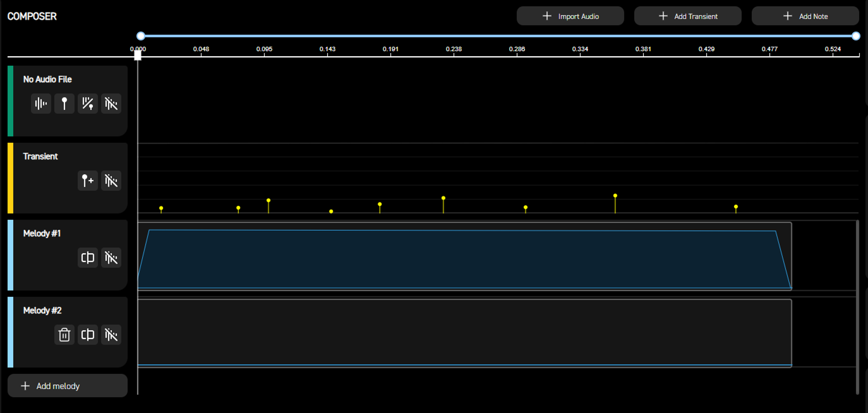Click the COMPOSER heading
Screen dimensions: 868x413
32,16
